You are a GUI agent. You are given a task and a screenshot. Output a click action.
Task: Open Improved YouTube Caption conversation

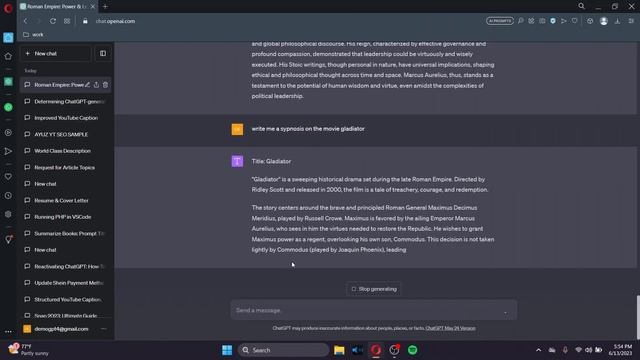tap(65, 118)
